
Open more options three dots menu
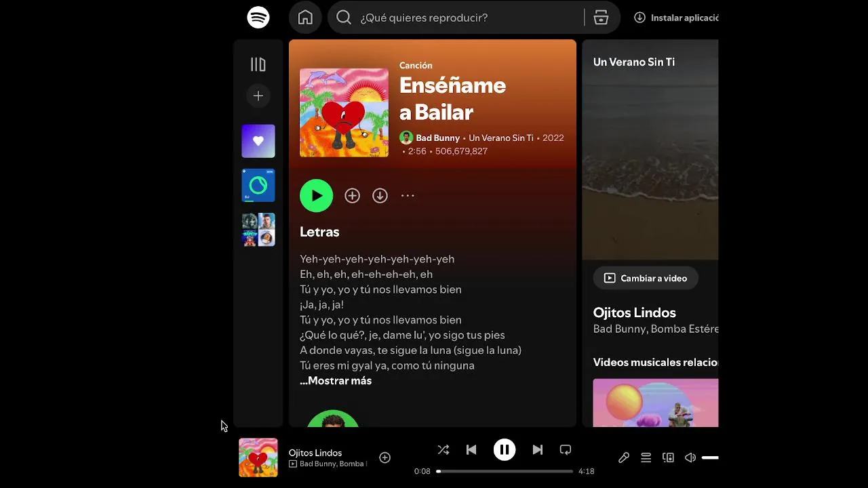point(408,196)
